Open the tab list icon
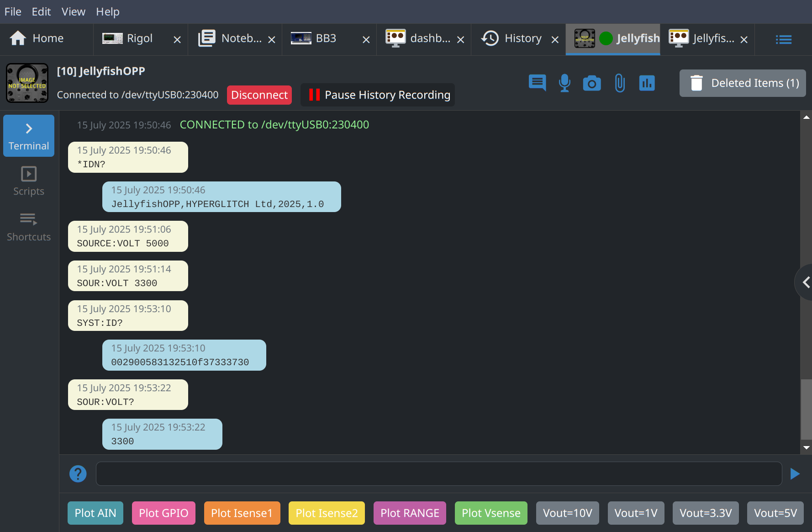 (783, 40)
